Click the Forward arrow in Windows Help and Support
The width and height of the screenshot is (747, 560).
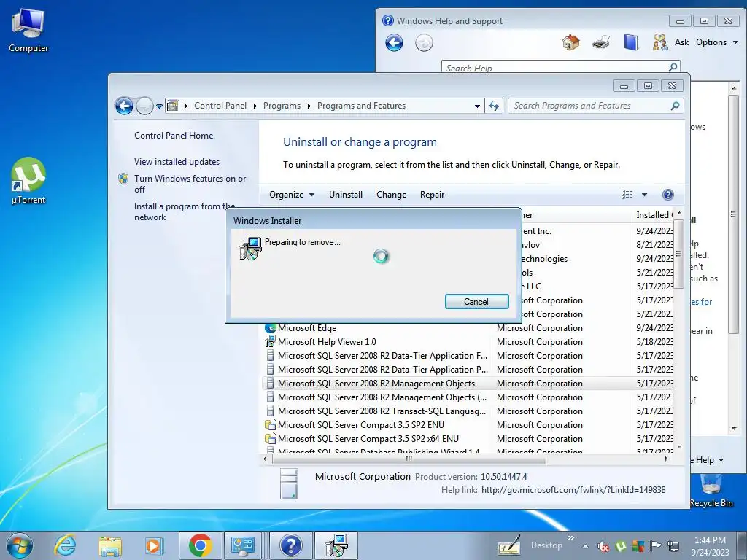click(x=424, y=43)
